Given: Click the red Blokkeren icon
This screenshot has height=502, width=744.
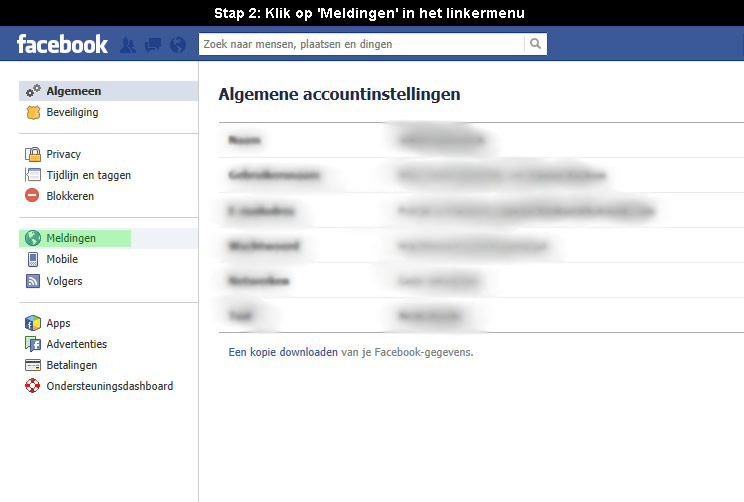Looking at the screenshot, I should 32,195.
